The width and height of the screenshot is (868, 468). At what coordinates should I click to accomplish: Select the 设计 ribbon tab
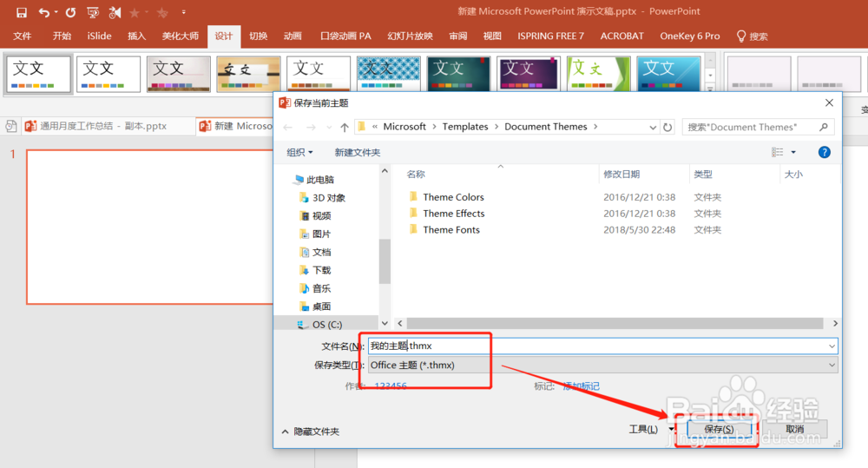[224, 36]
